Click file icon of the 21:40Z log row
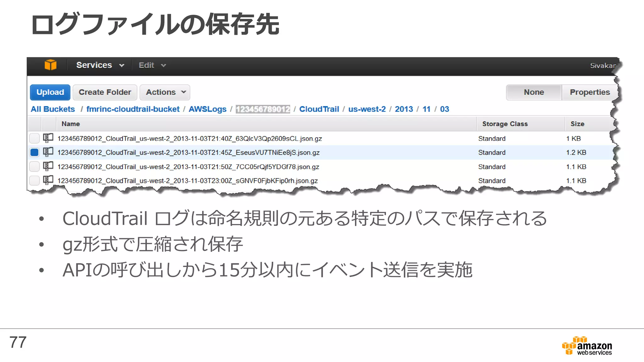Screen dimensions: 644x362 click(48, 138)
